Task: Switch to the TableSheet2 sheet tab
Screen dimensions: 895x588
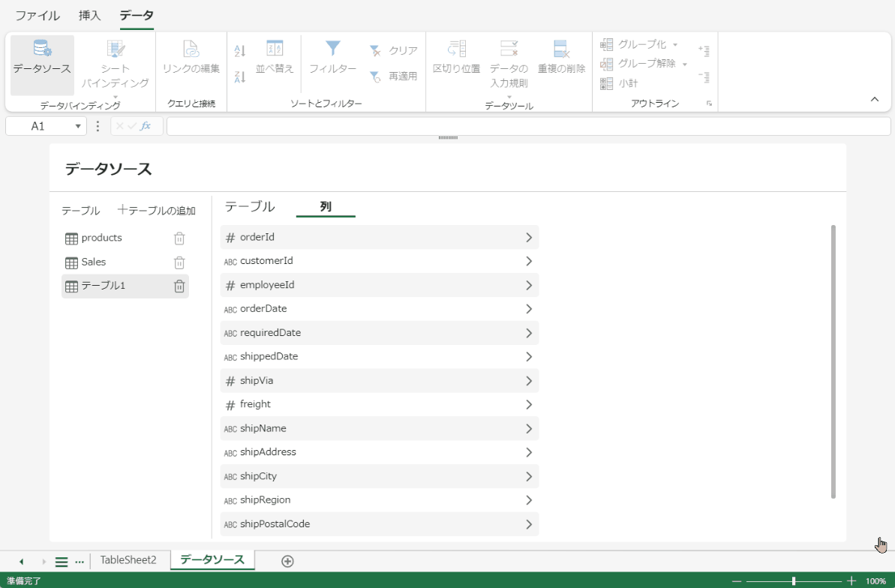Action: point(128,560)
